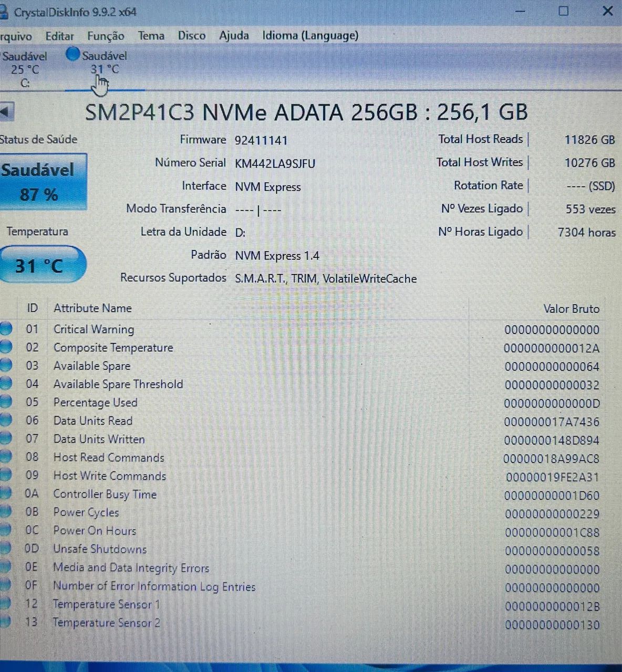Click the Data Units Written status circle
The height and width of the screenshot is (672, 622).
click(5, 439)
